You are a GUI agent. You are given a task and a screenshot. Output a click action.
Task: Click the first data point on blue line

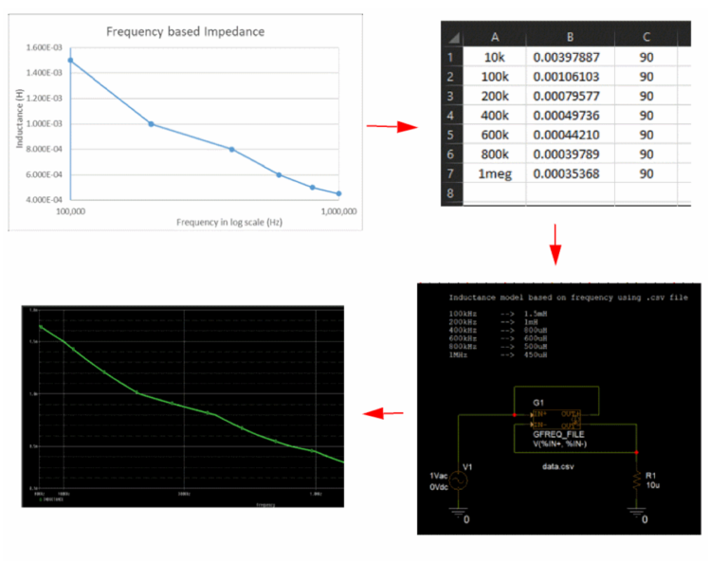[x=70, y=60]
